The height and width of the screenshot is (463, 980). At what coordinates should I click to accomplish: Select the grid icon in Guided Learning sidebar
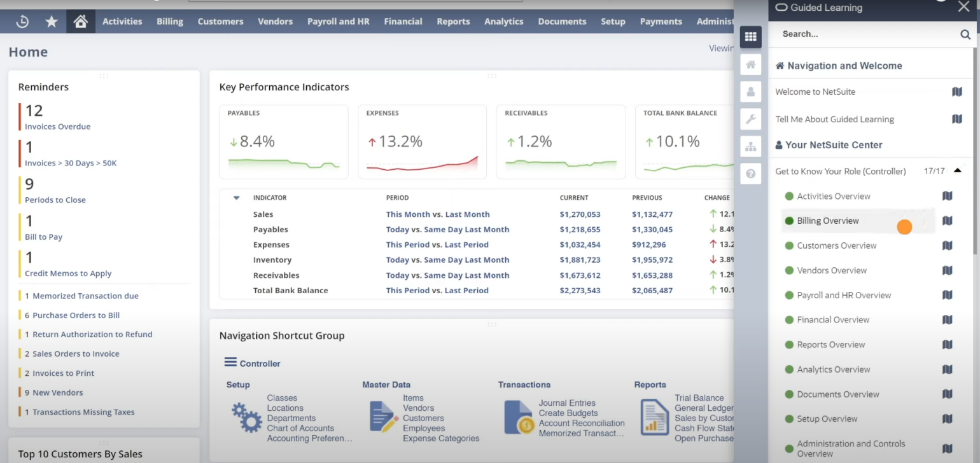[751, 37]
